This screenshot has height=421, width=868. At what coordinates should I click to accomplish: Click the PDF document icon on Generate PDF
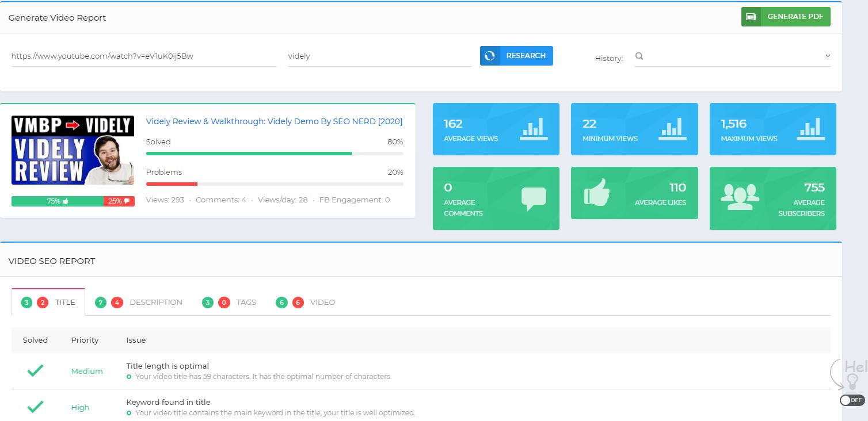click(x=751, y=17)
